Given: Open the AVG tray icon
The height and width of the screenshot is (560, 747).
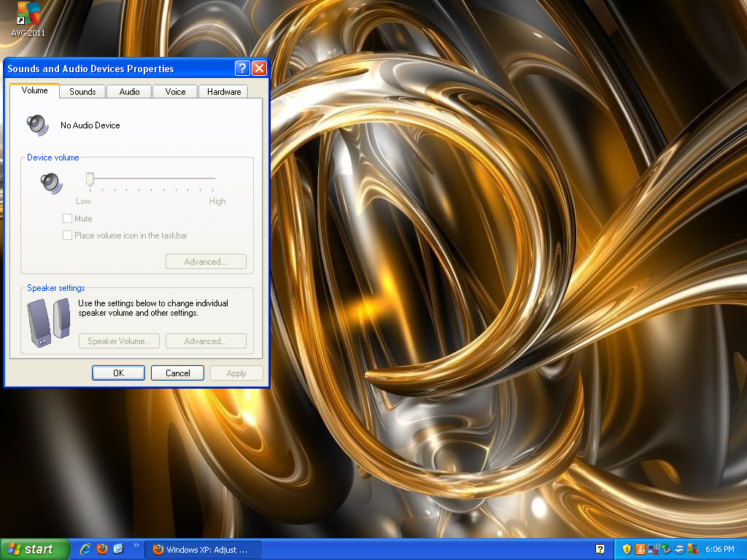Looking at the screenshot, I should [x=693, y=550].
